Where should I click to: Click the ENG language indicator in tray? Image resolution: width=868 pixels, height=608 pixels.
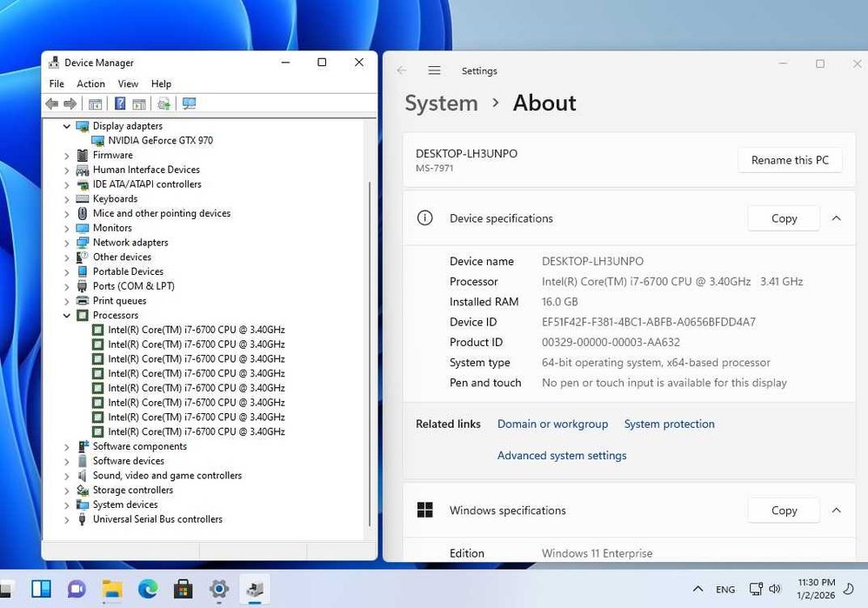click(725, 589)
